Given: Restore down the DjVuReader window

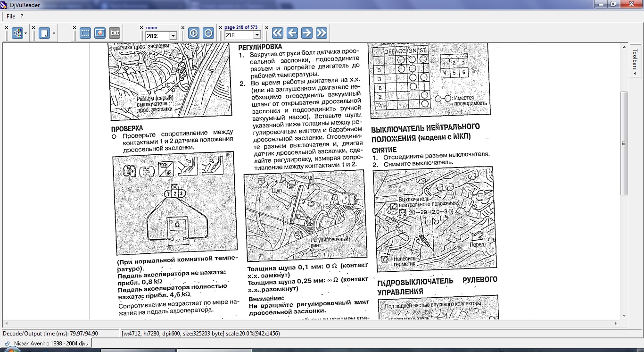Looking at the screenshot, I should pyautogui.click(x=613, y=4).
